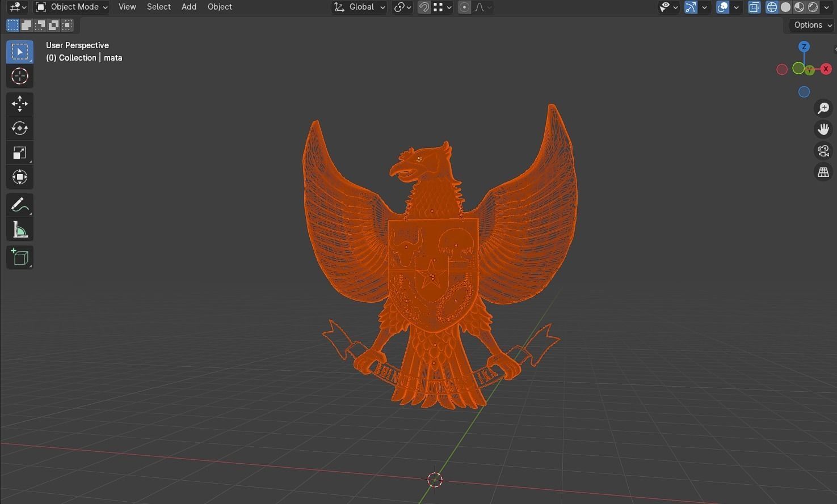Switch between perspective and orthographic view

coord(823,172)
